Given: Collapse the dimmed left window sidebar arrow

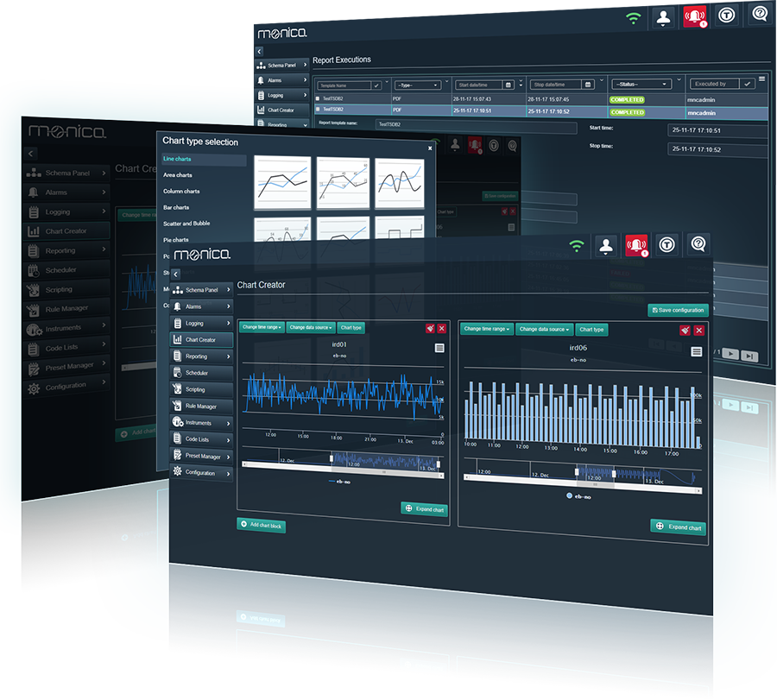Looking at the screenshot, I should [31, 154].
